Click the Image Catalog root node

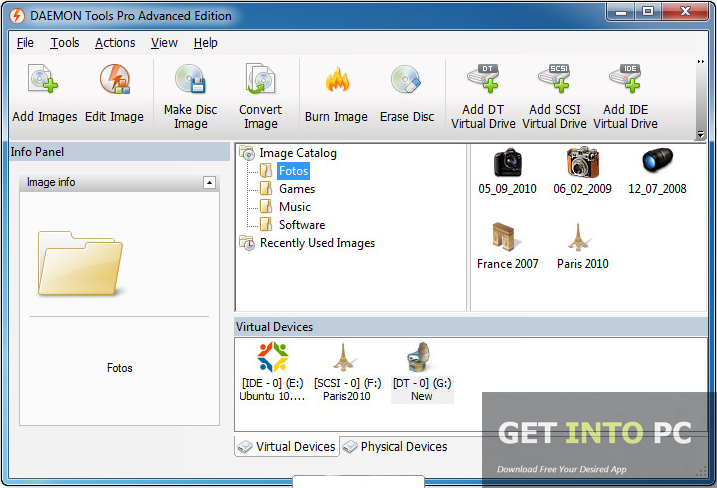[298, 153]
